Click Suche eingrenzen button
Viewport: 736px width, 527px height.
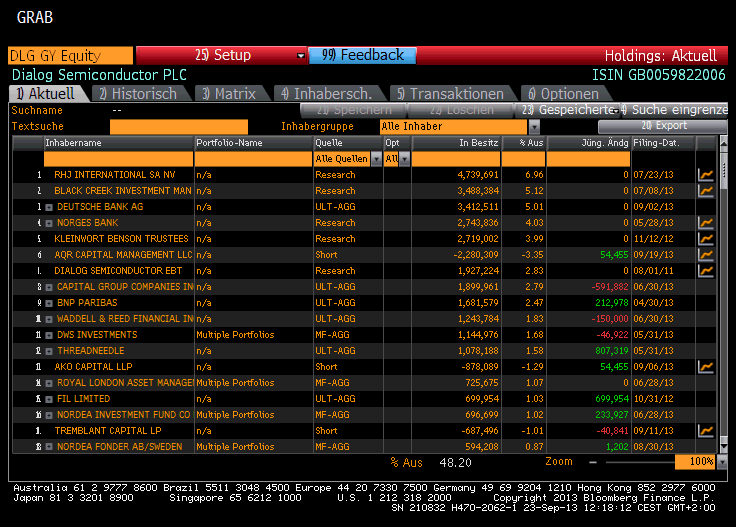pyautogui.click(x=675, y=110)
